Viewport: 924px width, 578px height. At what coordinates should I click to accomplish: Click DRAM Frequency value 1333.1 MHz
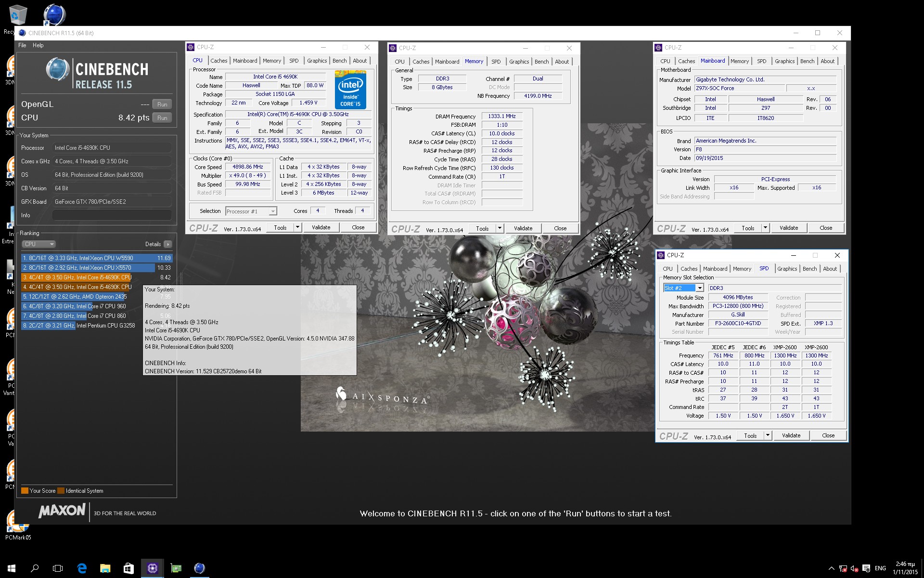(502, 116)
